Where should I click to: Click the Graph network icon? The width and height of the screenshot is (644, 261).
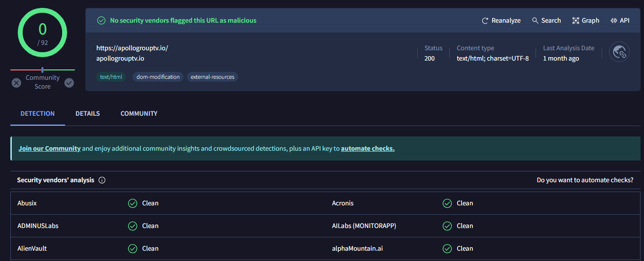(575, 21)
